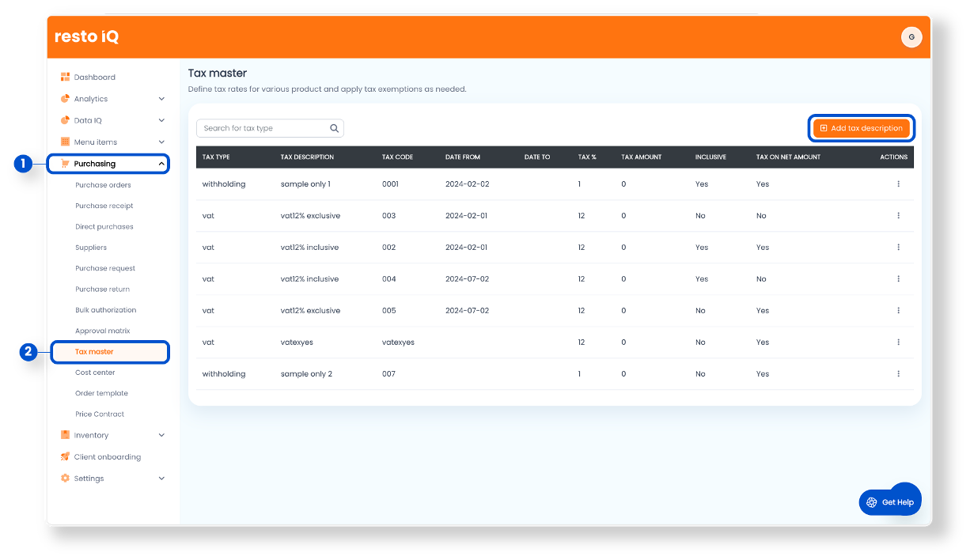Expand the Settings chevron
970x560 pixels.
point(161,479)
